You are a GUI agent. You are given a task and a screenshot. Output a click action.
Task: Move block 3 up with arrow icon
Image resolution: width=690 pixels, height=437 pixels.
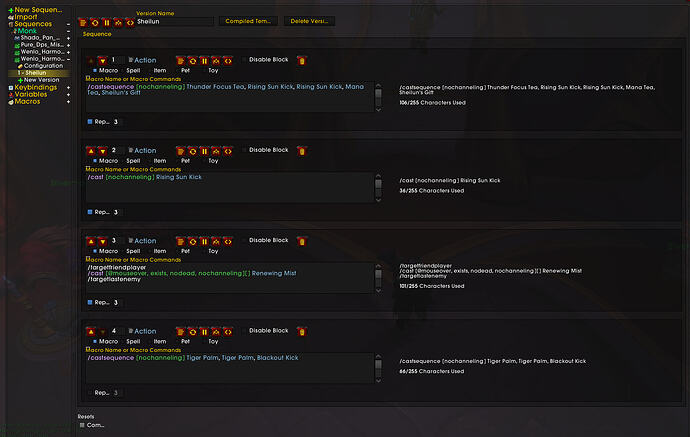tap(90, 241)
